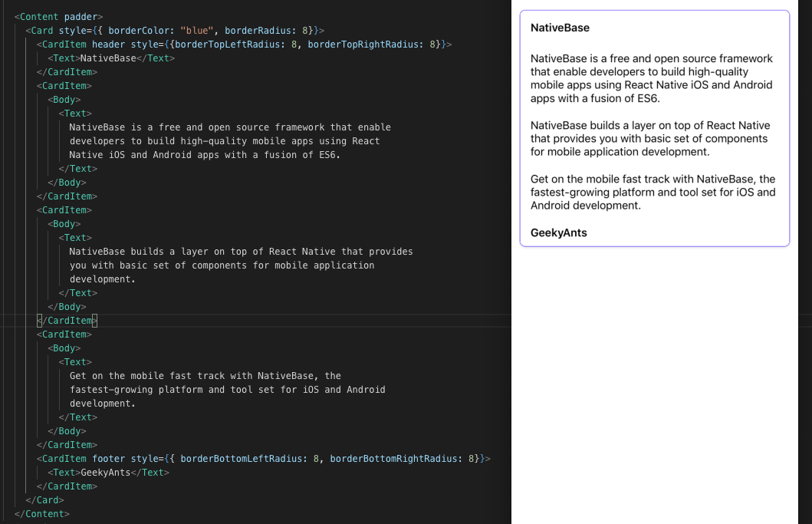Click the "<Text>GeekyAnts</Text>" code line

(x=108, y=473)
